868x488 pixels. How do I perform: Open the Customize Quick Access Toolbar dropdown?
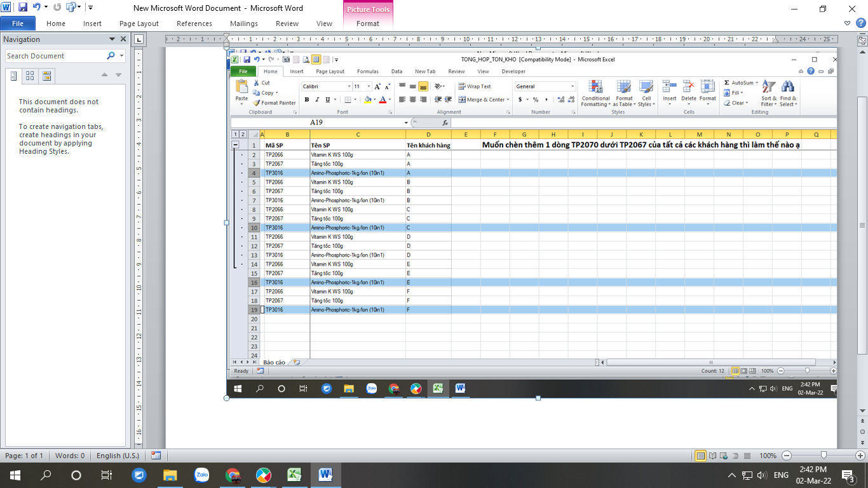coord(90,8)
